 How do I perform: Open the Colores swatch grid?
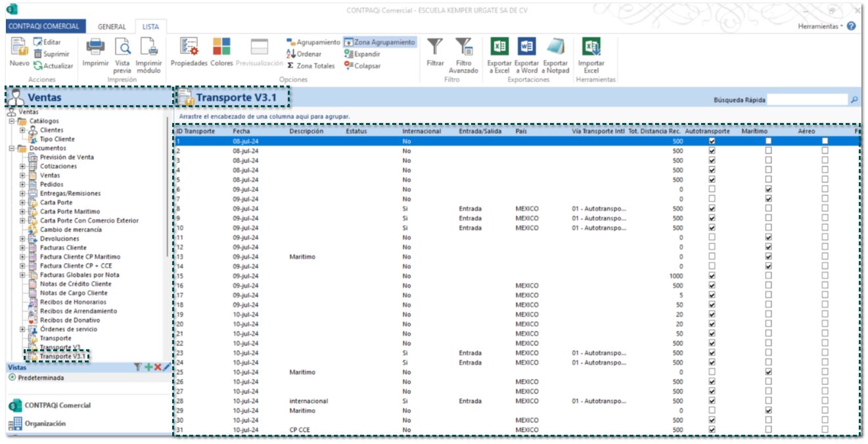pyautogui.click(x=221, y=47)
